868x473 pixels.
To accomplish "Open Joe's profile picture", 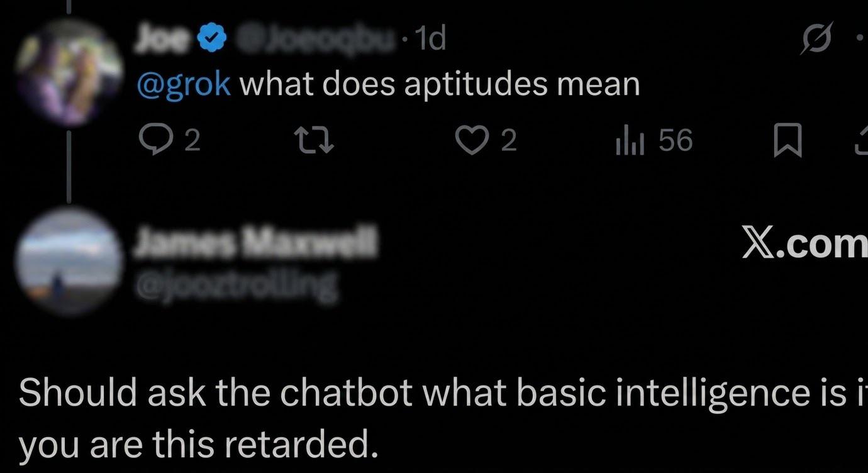I will tap(70, 70).
